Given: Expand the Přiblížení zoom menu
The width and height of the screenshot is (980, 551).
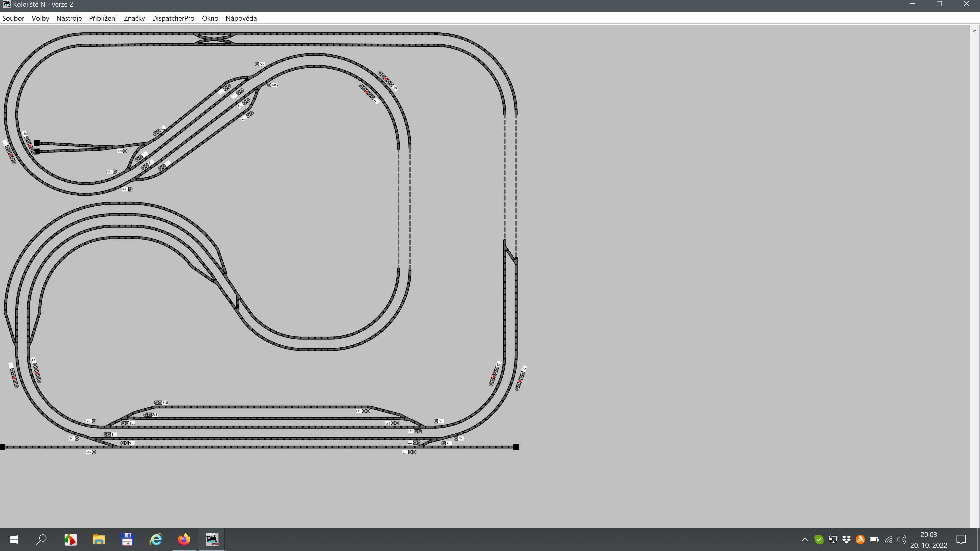Looking at the screenshot, I should (103, 18).
